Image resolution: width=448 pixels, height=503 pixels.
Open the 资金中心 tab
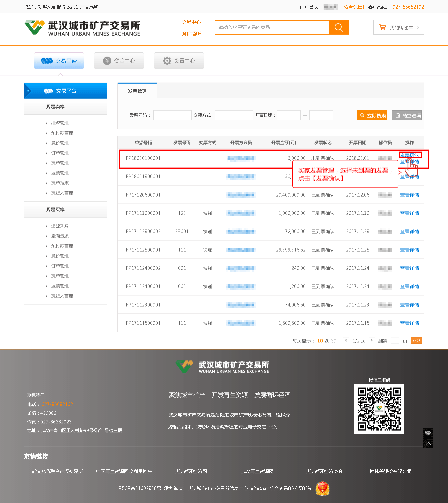click(x=119, y=61)
